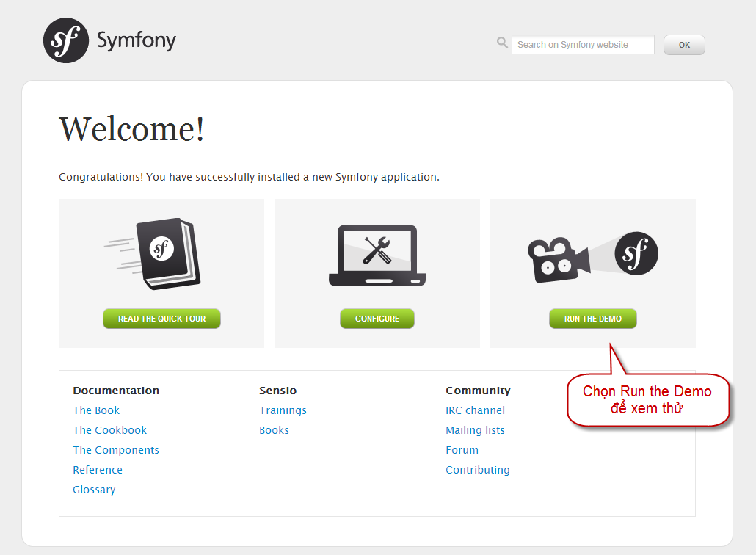Click the Symfony wordmark text
The height and width of the screenshot is (555, 756).
point(137,40)
